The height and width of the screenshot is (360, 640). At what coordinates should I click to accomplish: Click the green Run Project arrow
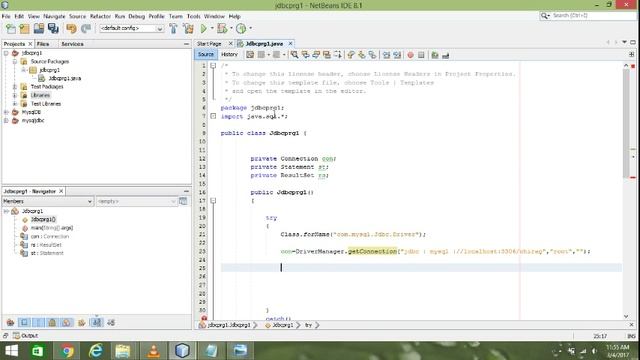(x=204, y=28)
